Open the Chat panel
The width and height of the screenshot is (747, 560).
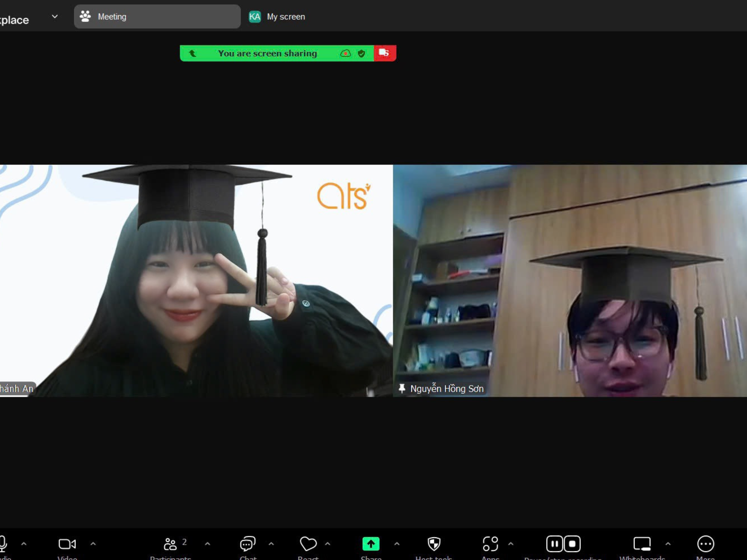coord(247,544)
